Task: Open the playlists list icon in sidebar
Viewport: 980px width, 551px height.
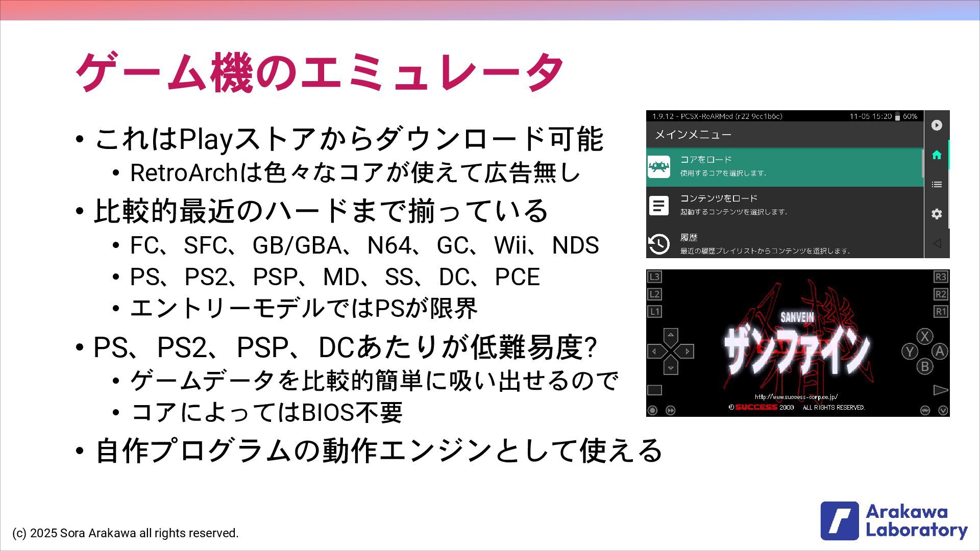Action: [936, 185]
